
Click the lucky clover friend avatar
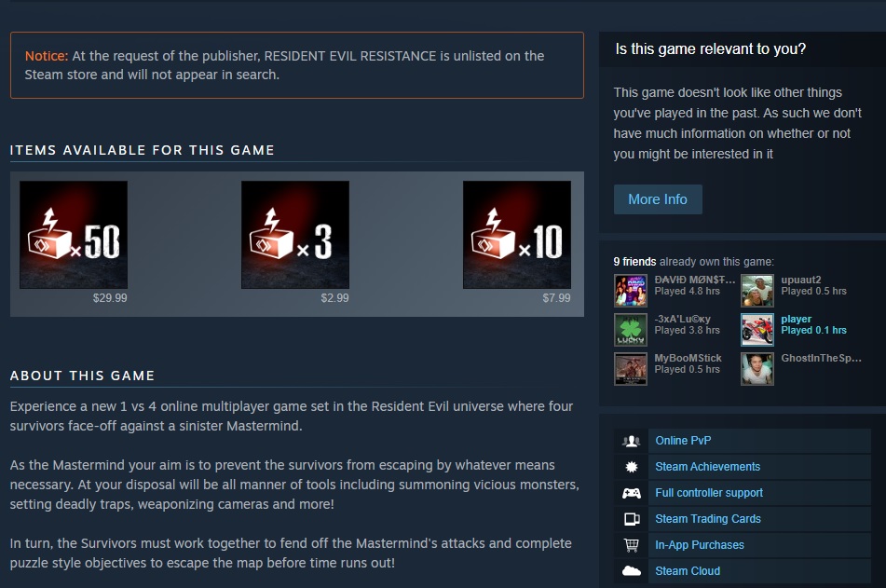pyautogui.click(x=631, y=330)
